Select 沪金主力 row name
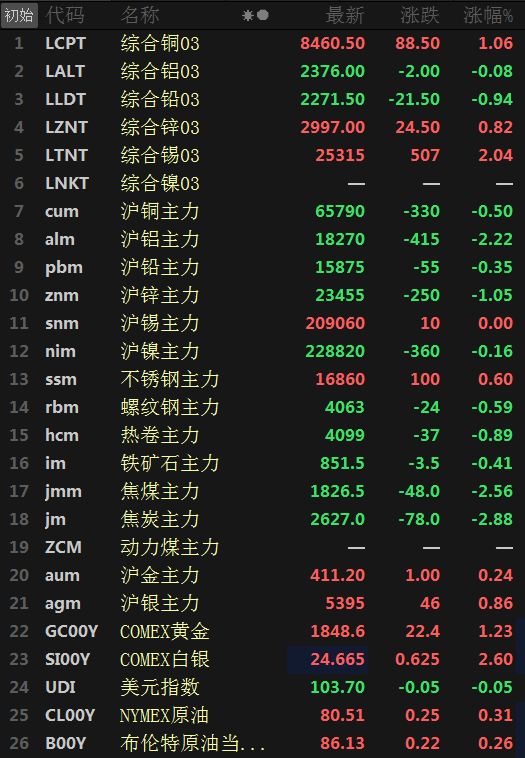 tap(160, 576)
